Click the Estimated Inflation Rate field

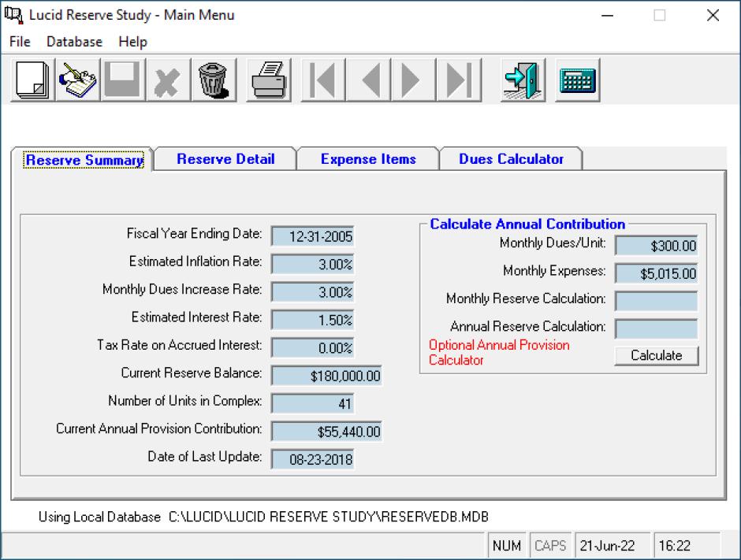click(x=312, y=264)
